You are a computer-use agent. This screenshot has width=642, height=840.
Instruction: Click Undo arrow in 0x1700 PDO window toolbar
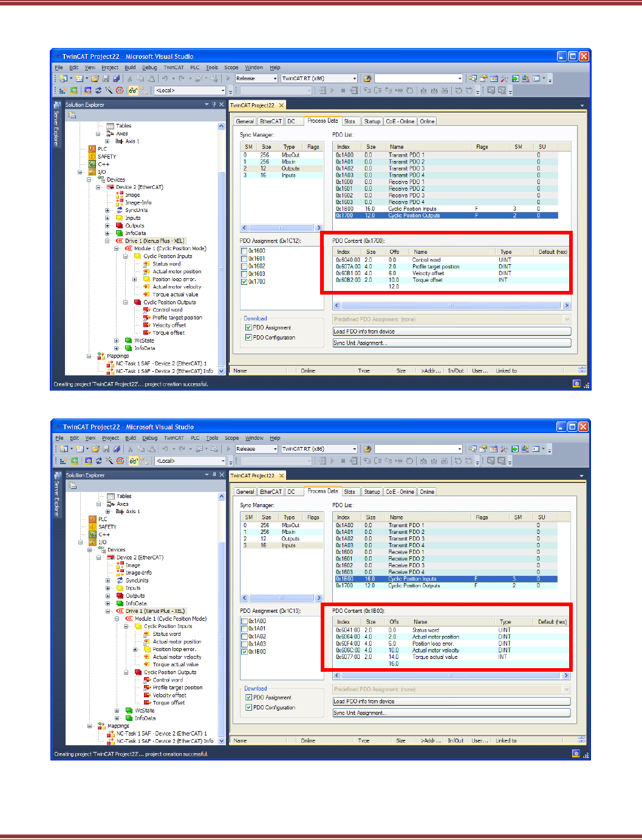(x=165, y=78)
